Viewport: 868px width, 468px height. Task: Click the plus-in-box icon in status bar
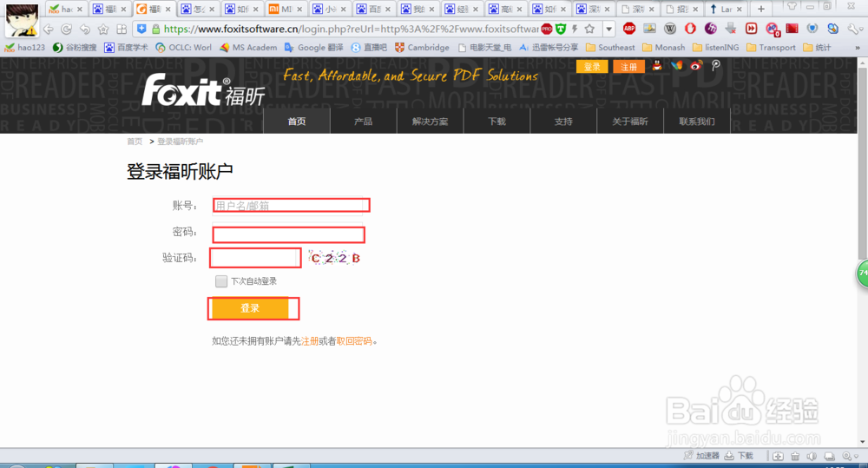[x=778, y=456]
